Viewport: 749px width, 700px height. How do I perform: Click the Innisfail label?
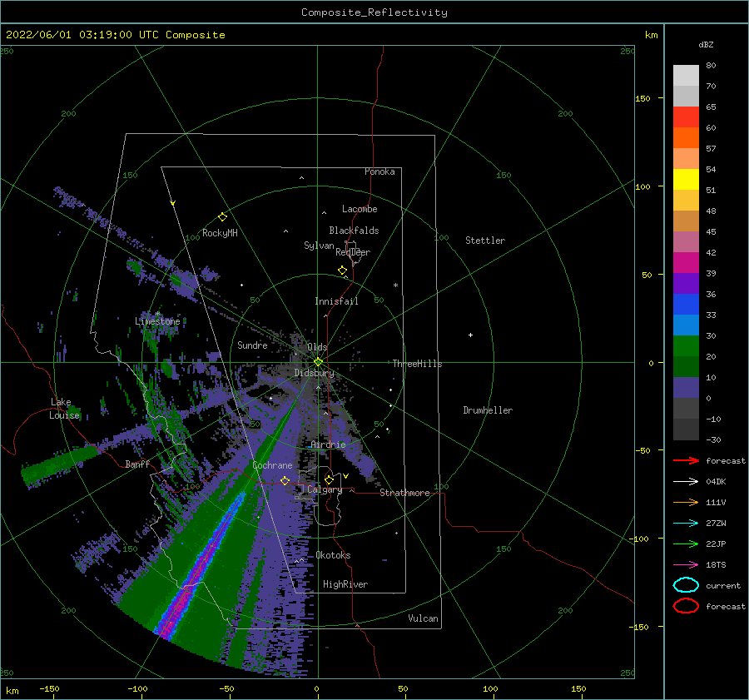[336, 301]
